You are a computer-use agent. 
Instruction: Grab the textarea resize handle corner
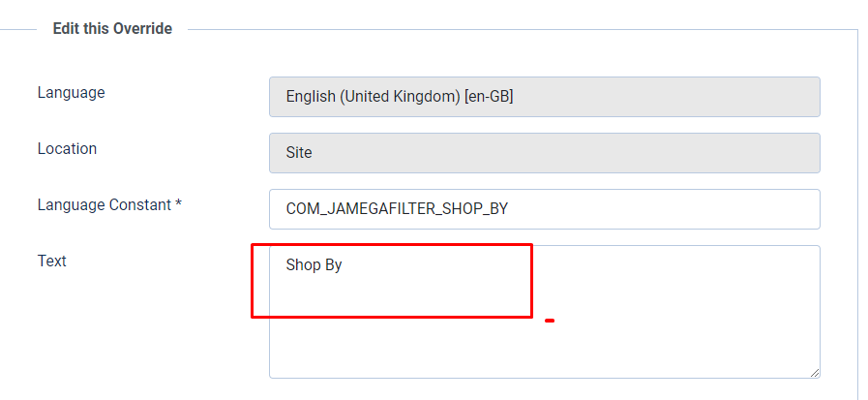tap(814, 372)
